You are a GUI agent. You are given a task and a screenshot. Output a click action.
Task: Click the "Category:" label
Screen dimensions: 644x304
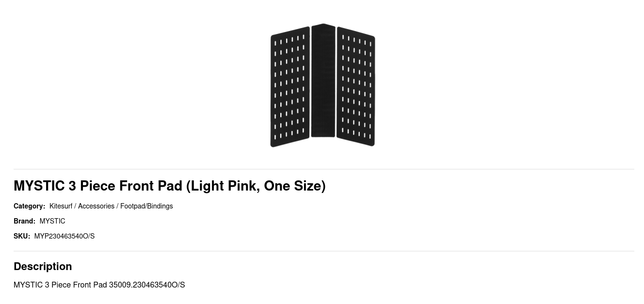click(x=29, y=206)
